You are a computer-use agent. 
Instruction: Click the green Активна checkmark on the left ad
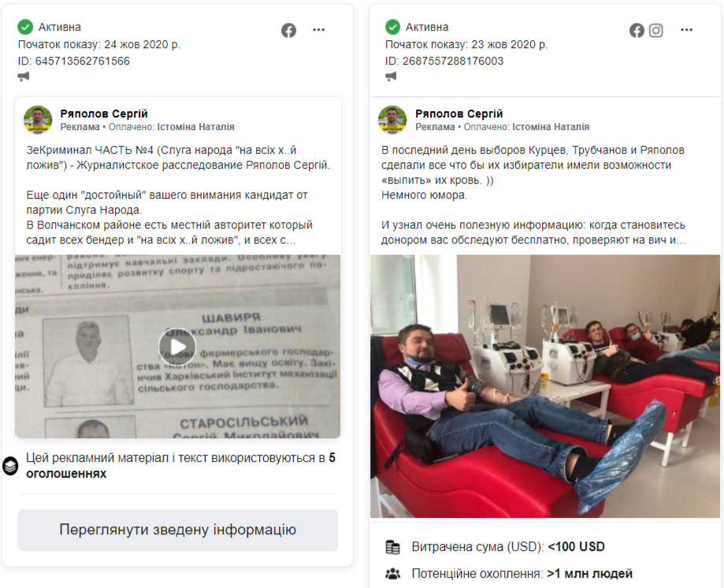[x=25, y=28]
